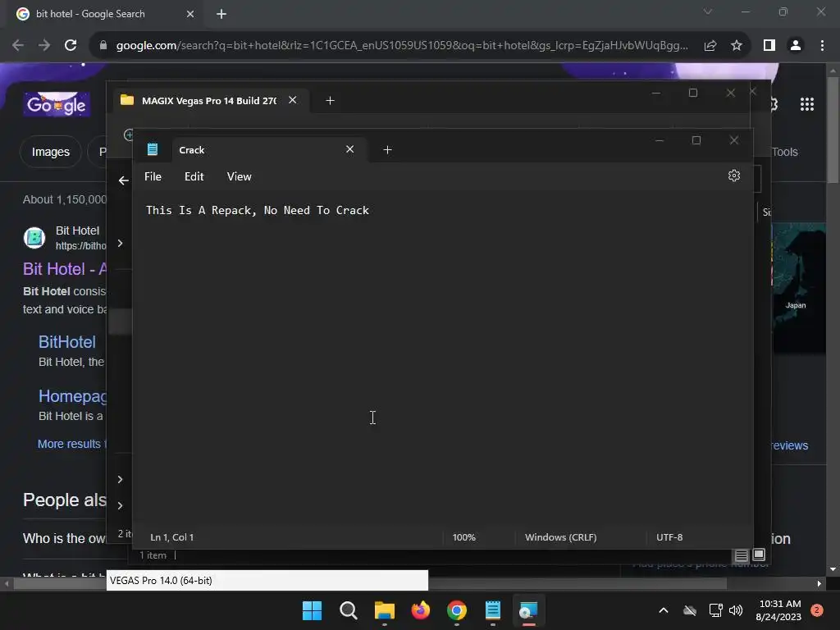Expand first navigation pane chevron in Explorer
Viewport: 840px width, 630px height.
pos(120,244)
